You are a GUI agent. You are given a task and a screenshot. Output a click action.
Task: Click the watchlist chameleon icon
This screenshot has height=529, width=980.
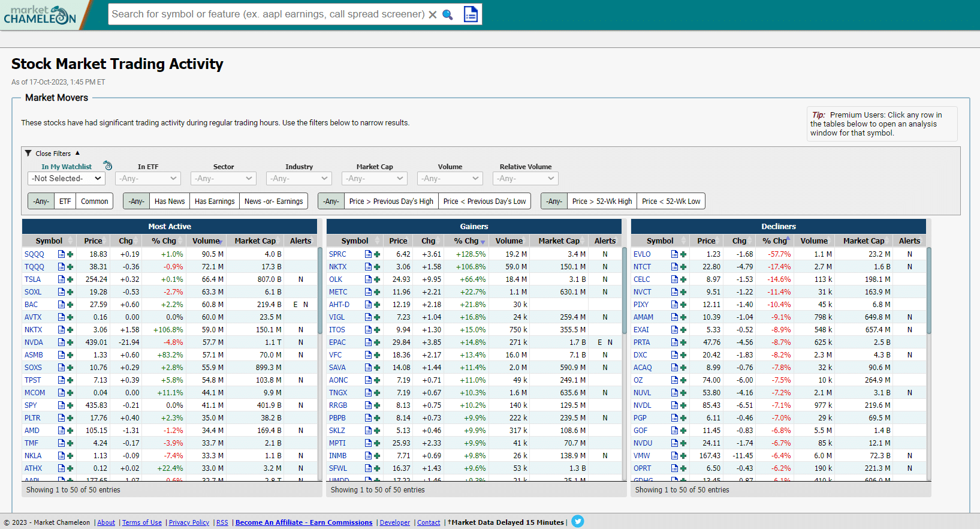click(x=108, y=166)
